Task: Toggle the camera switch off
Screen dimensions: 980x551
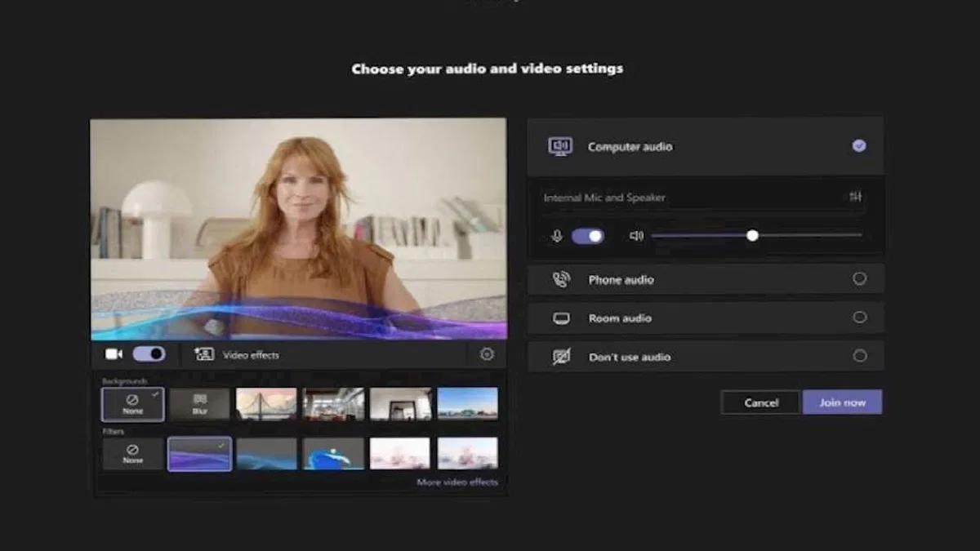Action: pyautogui.click(x=149, y=354)
